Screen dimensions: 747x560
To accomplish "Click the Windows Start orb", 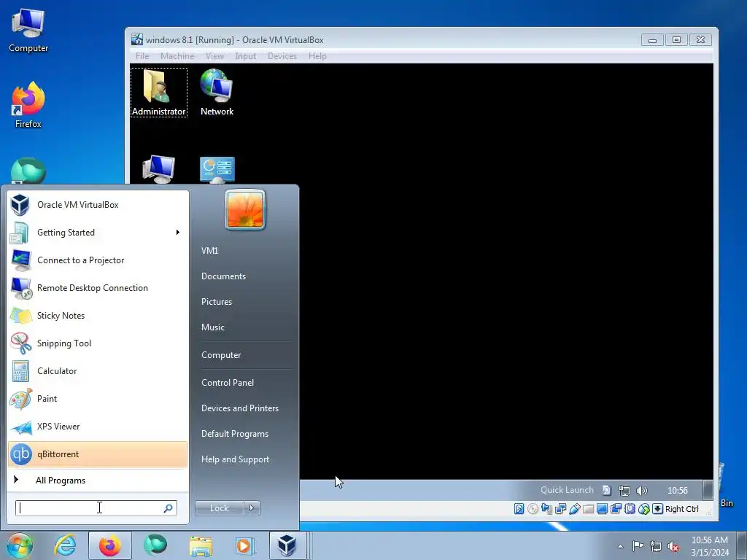I will click(x=20, y=545).
